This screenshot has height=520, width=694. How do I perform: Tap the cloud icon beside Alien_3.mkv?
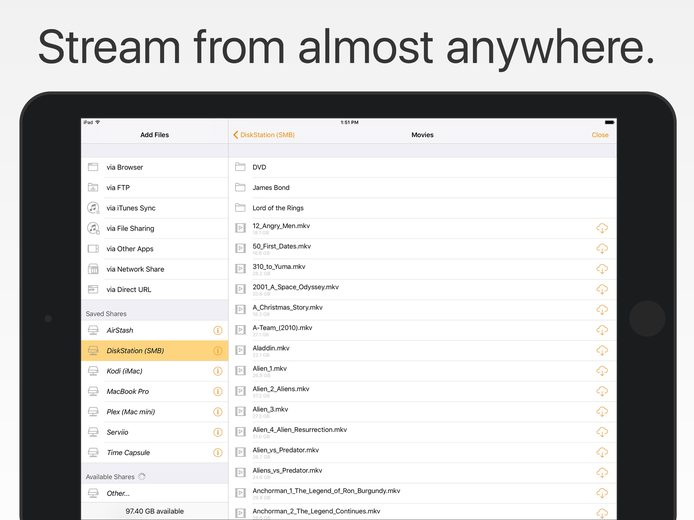coord(601,412)
